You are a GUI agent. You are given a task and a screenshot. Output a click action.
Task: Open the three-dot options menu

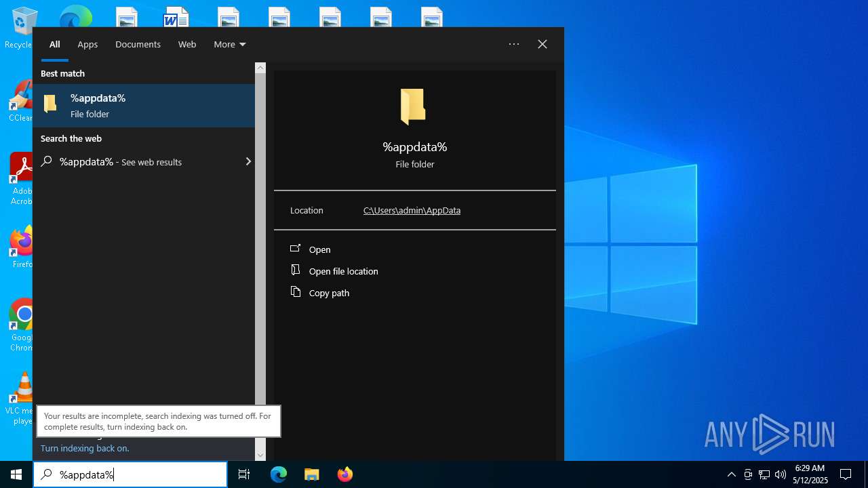[x=514, y=44]
